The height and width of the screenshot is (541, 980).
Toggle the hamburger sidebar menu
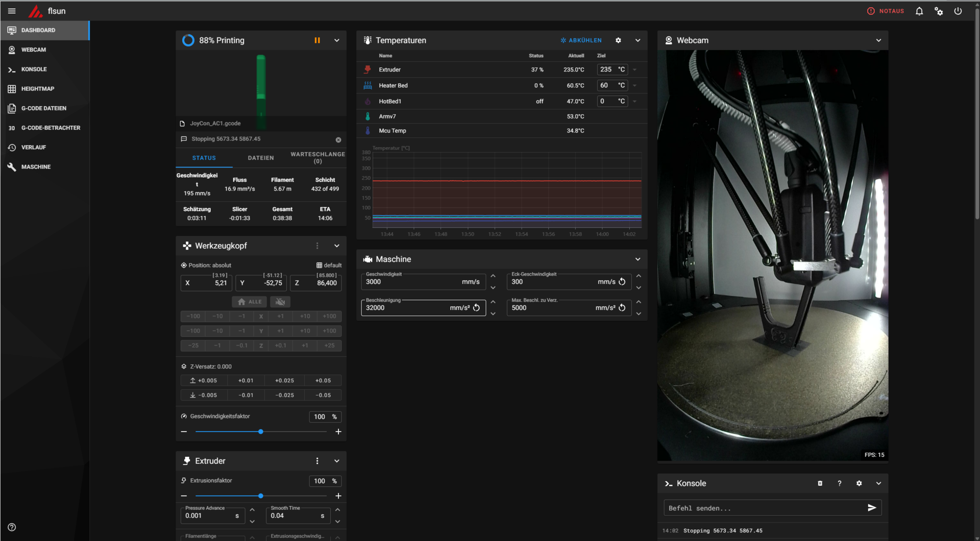click(12, 11)
